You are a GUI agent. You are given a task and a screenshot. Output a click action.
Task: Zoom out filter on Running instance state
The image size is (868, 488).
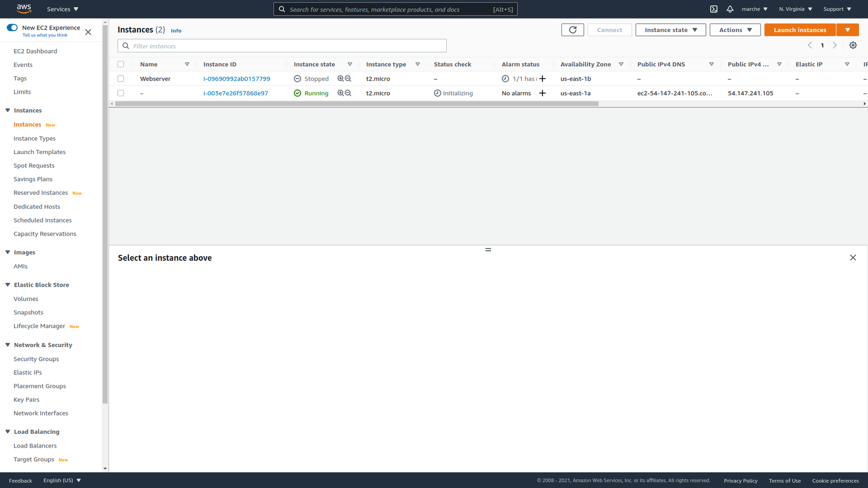(348, 93)
